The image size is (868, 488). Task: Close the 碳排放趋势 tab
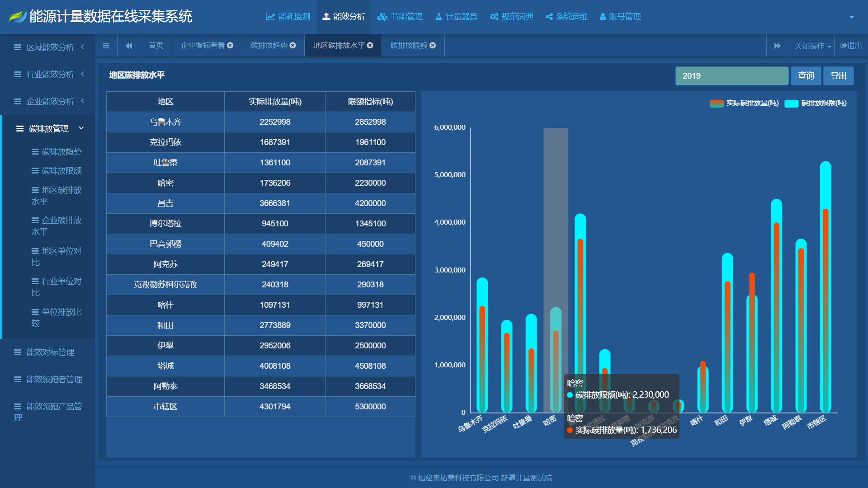[x=293, y=46]
